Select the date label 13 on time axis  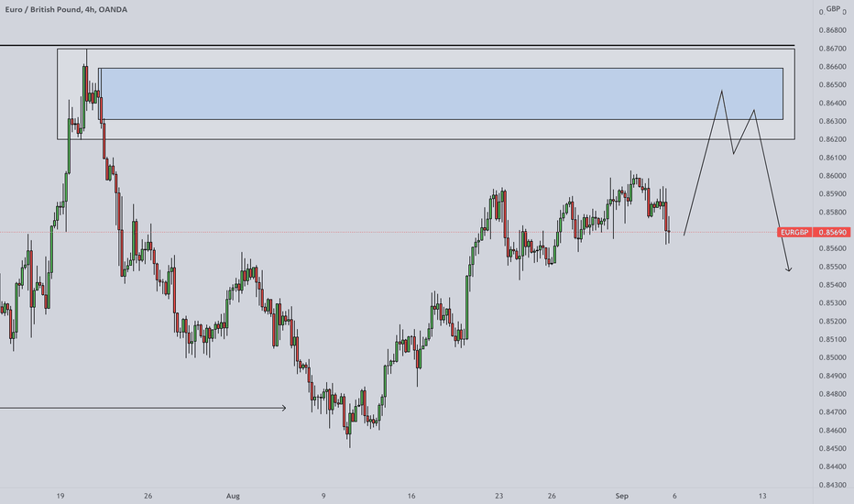click(762, 496)
